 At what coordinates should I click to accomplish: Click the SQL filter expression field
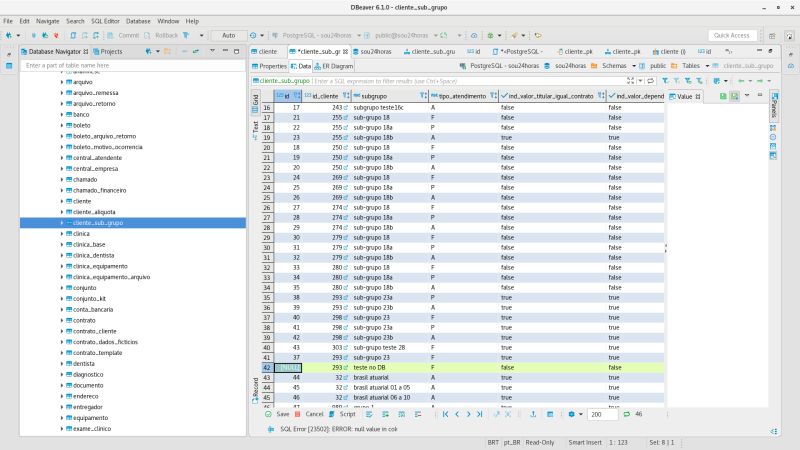coord(468,81)
